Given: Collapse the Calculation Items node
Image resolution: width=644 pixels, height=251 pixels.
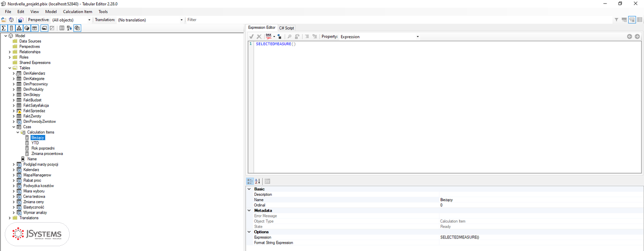Looking at the screenshot, I should pos(18,132).
